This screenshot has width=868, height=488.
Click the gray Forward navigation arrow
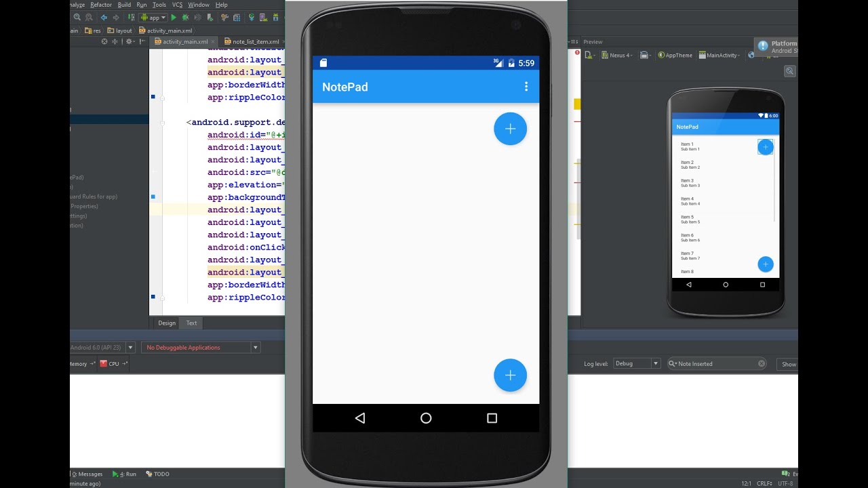(x=116, y=18)
